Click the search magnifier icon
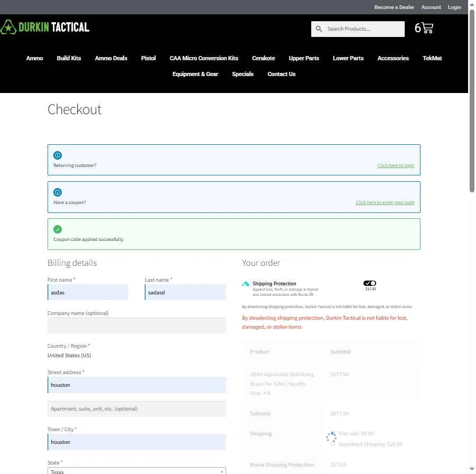The image size is (476, 474). [319, 29]
